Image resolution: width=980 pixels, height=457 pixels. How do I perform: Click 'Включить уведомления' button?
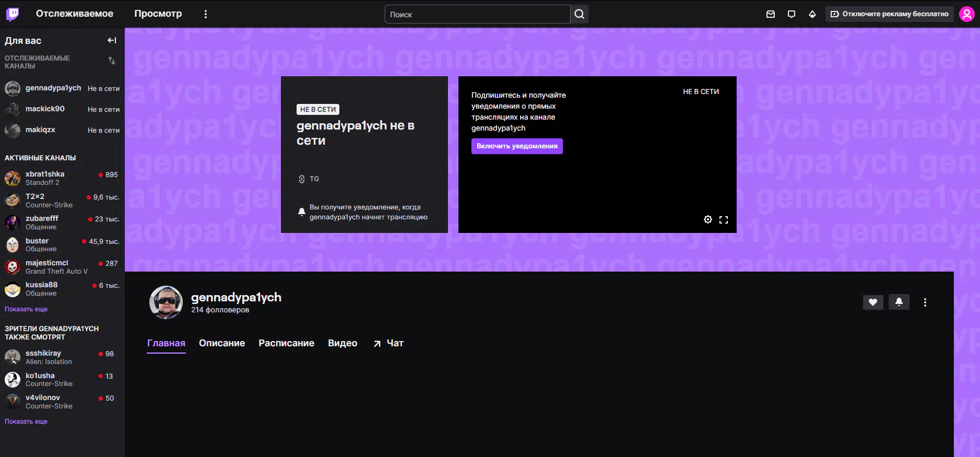[x=517, y=146]
